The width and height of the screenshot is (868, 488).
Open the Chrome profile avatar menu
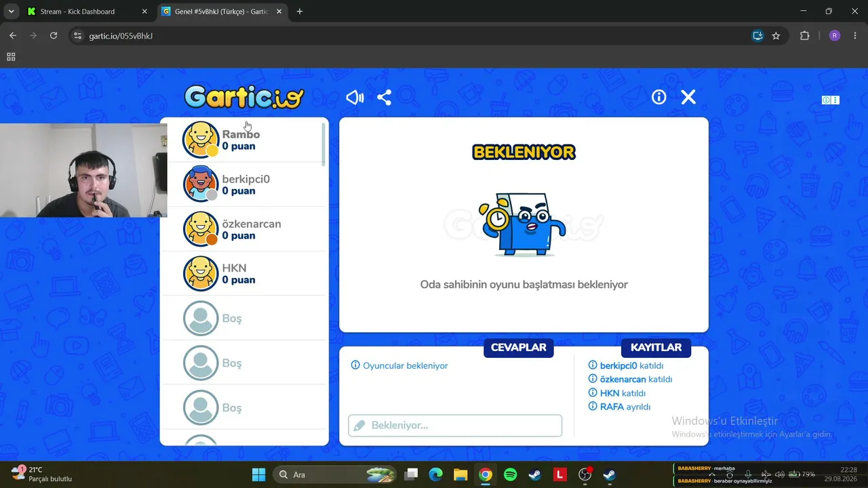[835, 36]
